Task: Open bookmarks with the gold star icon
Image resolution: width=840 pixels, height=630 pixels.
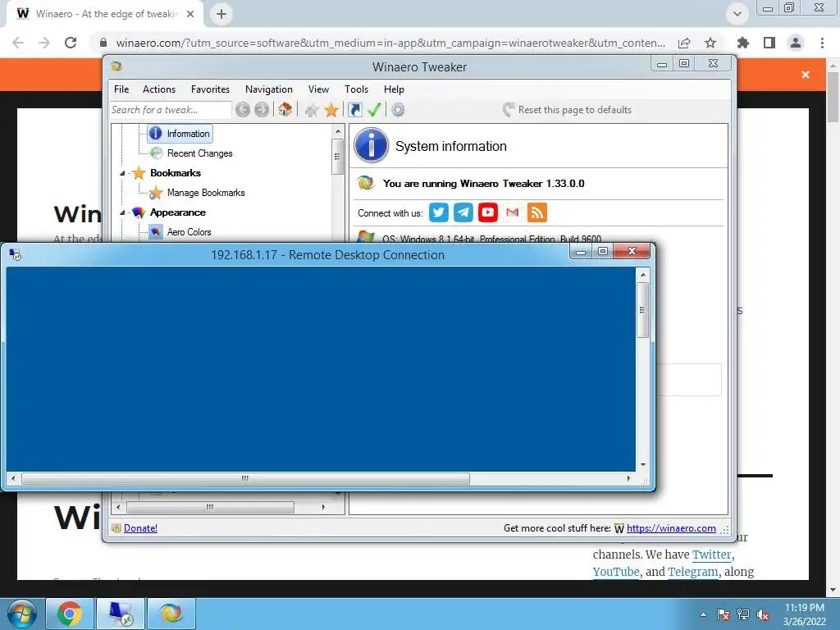Action: [331, 110]
